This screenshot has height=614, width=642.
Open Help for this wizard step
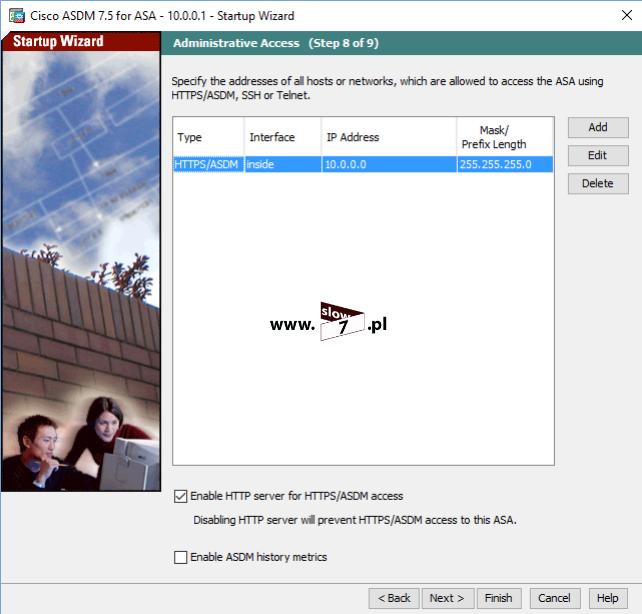608,598
